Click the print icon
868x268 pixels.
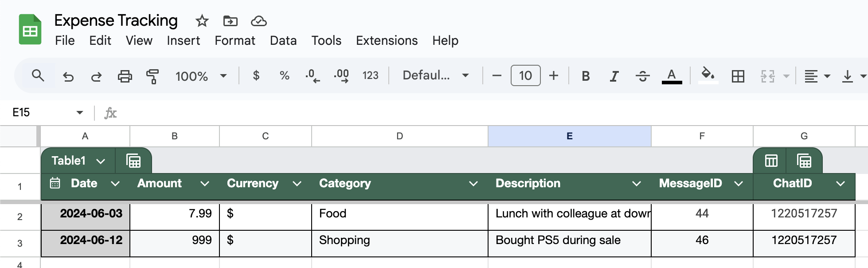pyautogui.click(x=125, y=76)
